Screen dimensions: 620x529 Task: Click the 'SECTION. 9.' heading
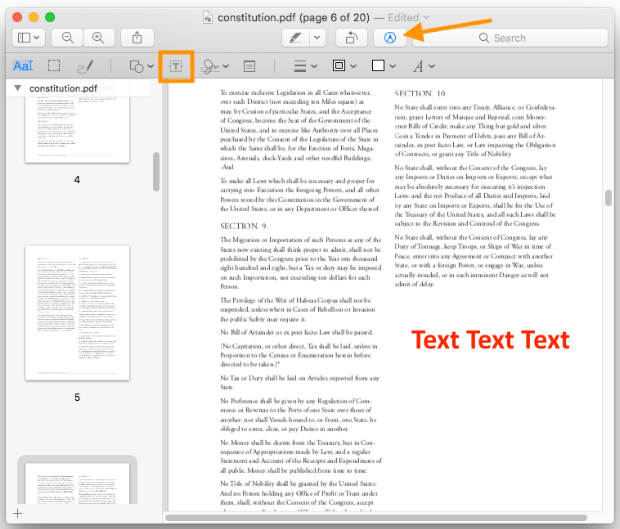(x=244, y=226)
